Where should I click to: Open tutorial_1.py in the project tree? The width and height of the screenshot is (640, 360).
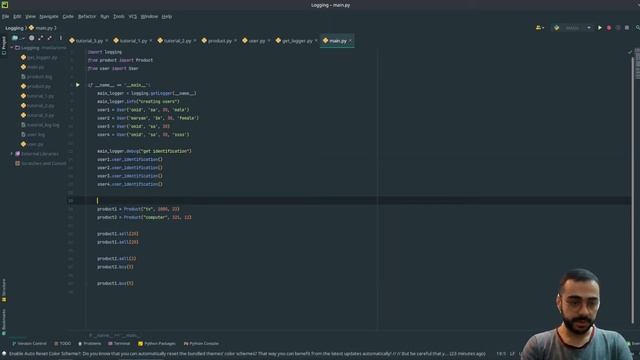pyautogui.click(x=37, y=96)
